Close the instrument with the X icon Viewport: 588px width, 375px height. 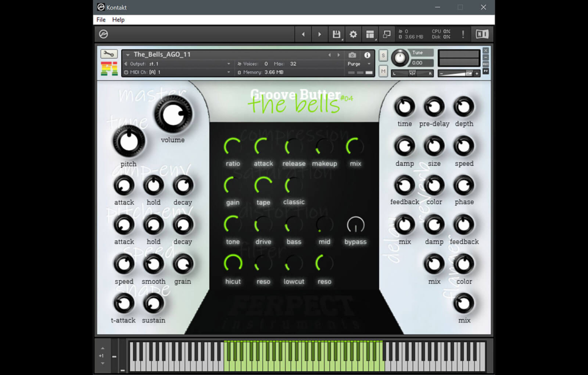pos(486,51)
